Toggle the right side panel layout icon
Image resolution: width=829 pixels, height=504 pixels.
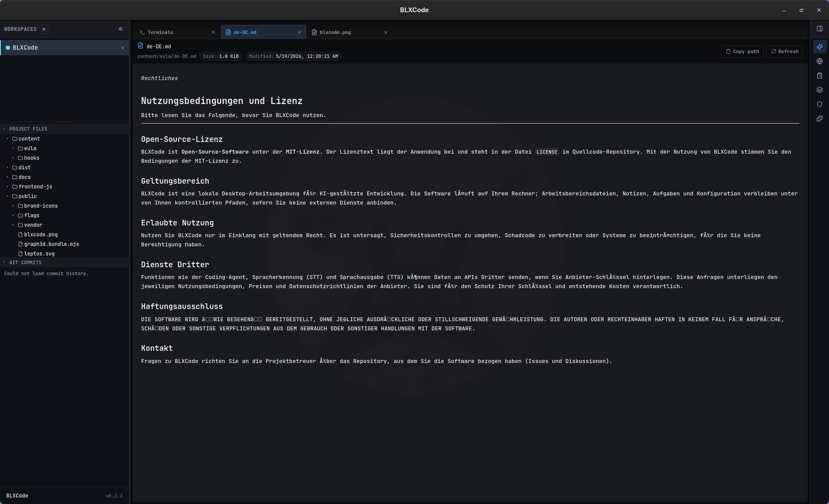819,29
